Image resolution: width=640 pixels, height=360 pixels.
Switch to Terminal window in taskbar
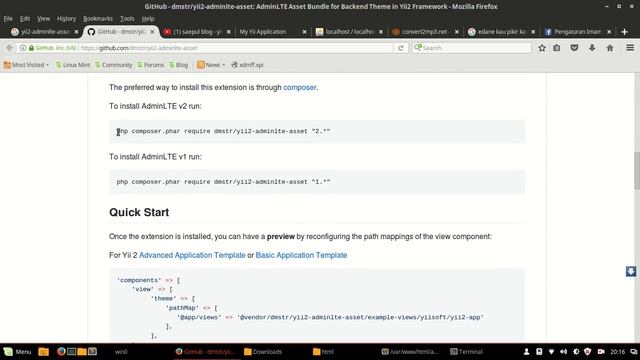[467, 351]
